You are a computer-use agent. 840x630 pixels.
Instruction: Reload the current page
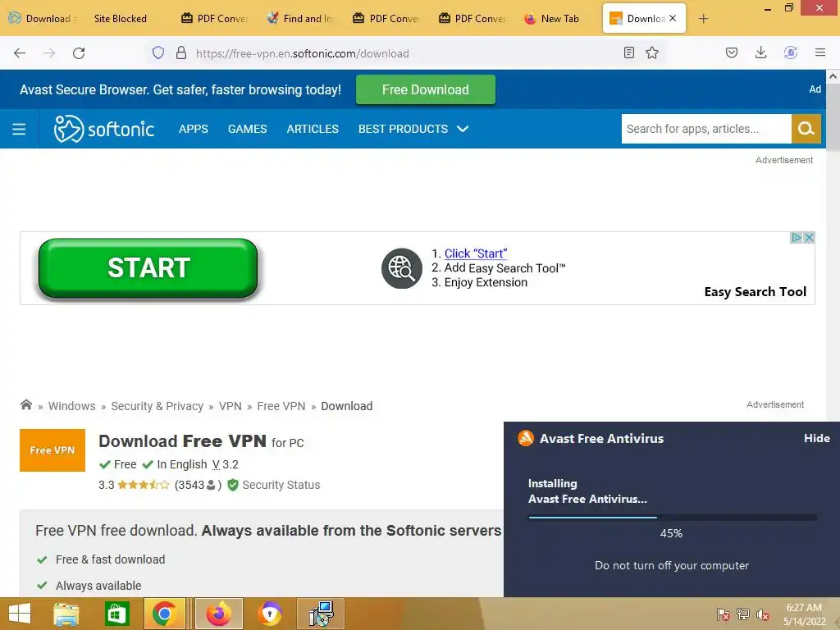coord(79,53)
